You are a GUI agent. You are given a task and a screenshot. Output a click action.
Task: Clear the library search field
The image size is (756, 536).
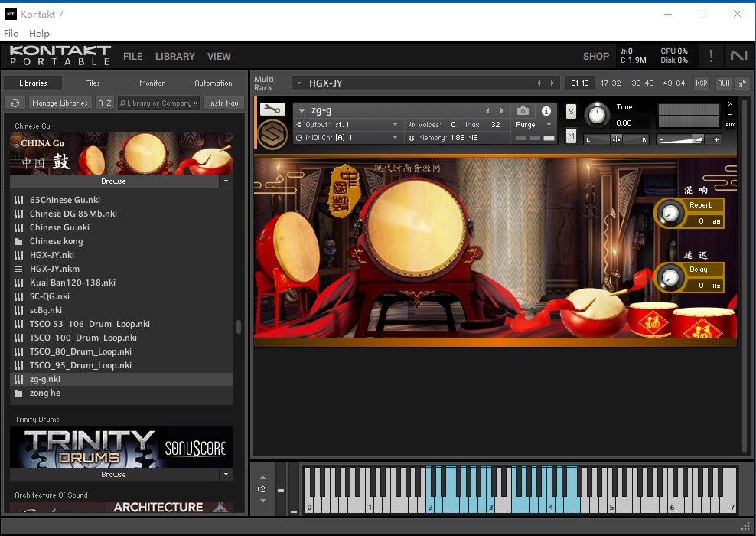195,103
